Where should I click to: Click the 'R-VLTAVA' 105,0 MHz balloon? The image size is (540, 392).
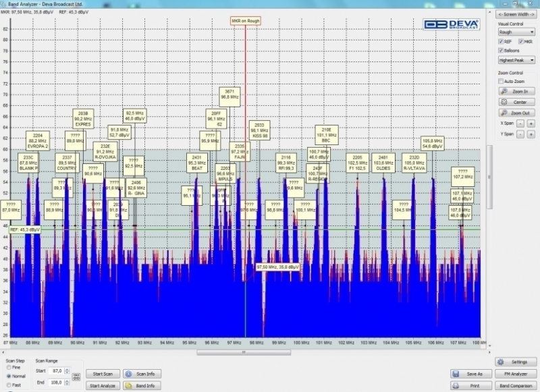coord(414,163)
